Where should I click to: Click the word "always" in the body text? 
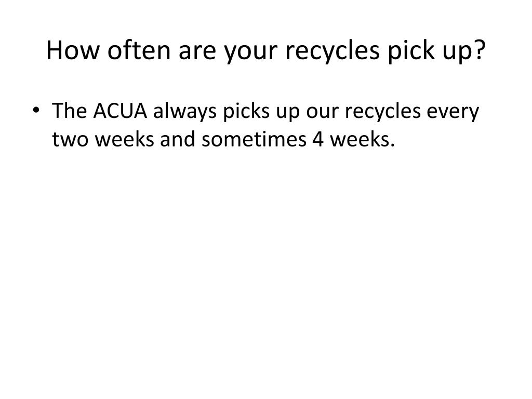click(184, 112)
